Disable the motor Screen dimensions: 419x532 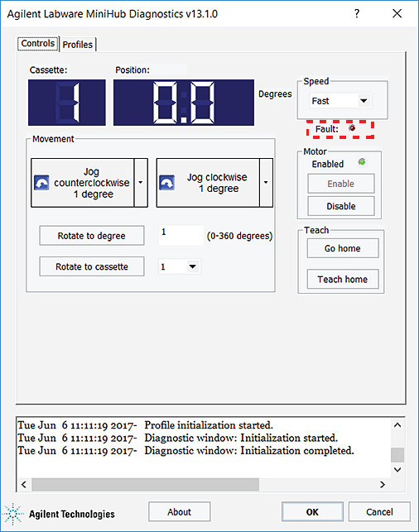coord(341,206)
